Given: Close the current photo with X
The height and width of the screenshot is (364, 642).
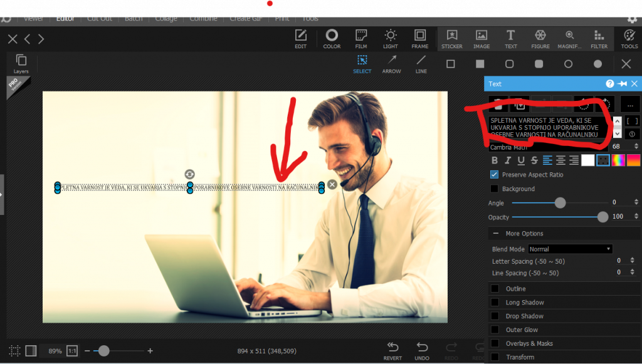Looking at the screenshot, I should 13,39.
